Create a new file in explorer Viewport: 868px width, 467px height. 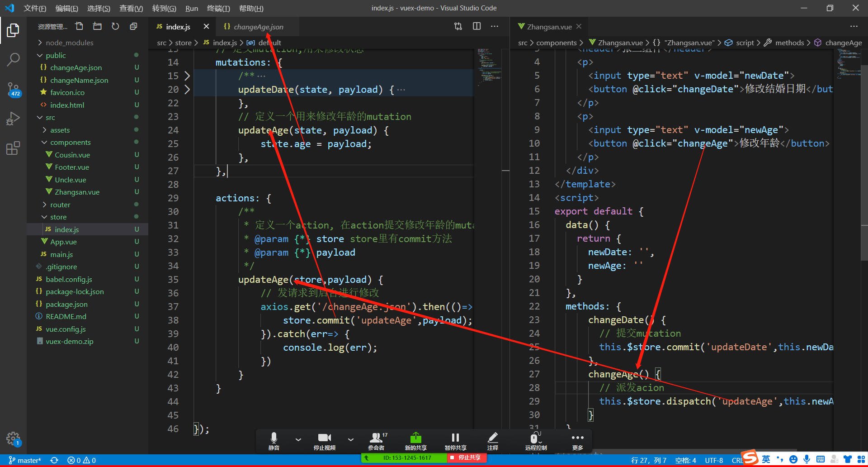tap(79, 26)
